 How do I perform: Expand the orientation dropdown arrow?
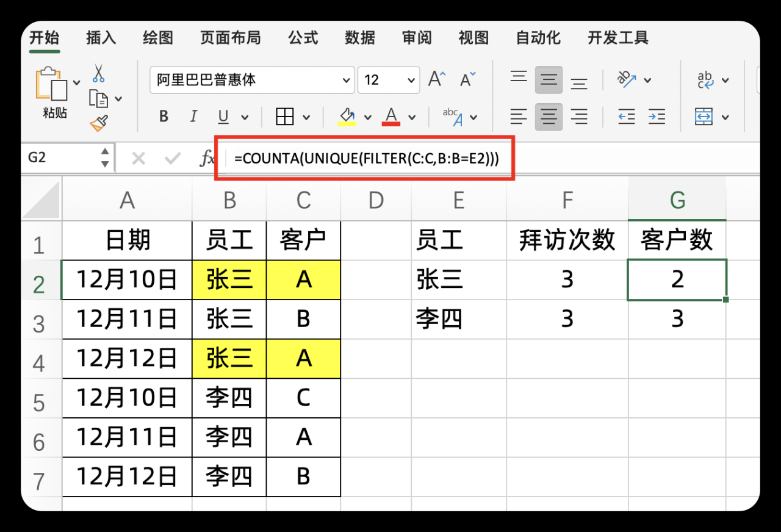click(648, 80)
